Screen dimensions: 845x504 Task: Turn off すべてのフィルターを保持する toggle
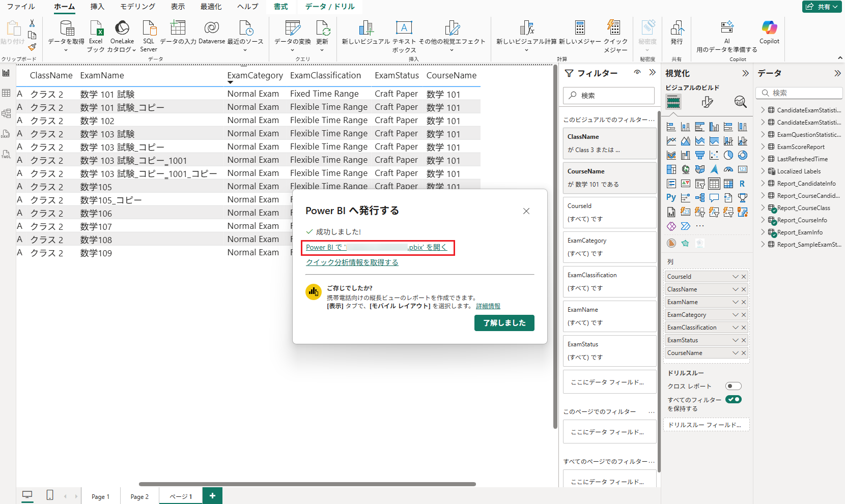[733, 399]
